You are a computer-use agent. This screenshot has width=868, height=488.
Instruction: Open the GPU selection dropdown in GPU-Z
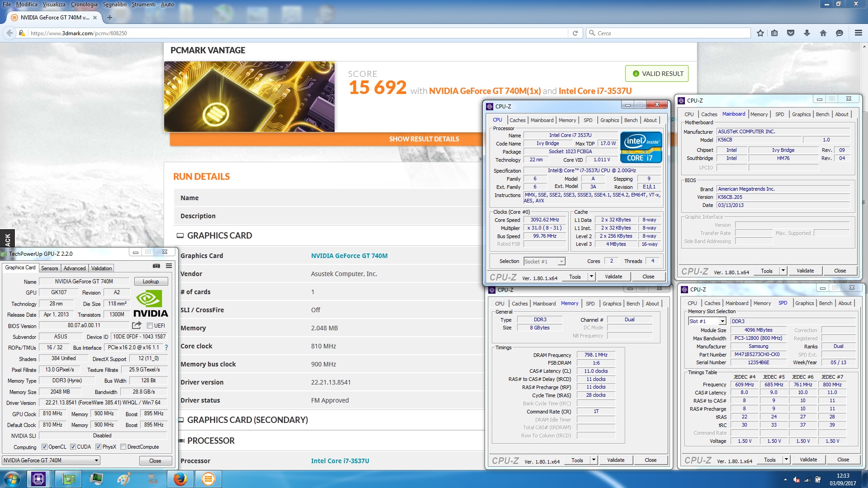point(51,460)
